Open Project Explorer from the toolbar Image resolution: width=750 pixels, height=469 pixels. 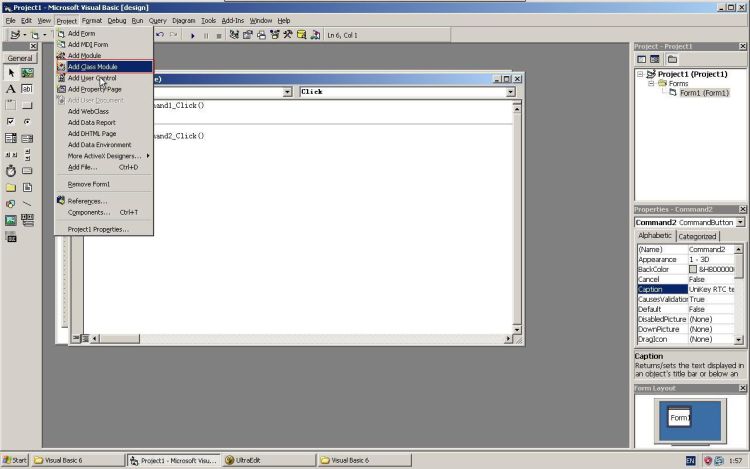pos(234,35)
